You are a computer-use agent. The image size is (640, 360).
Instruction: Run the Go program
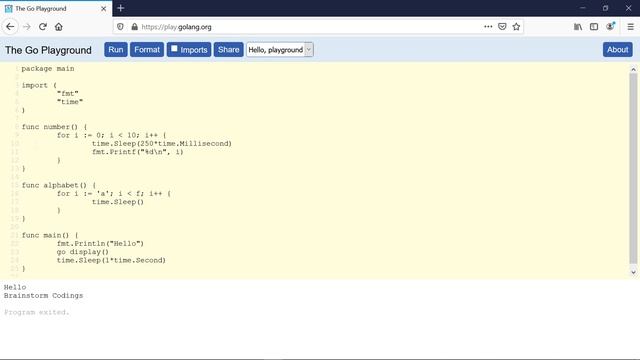[x=116, y=50]
